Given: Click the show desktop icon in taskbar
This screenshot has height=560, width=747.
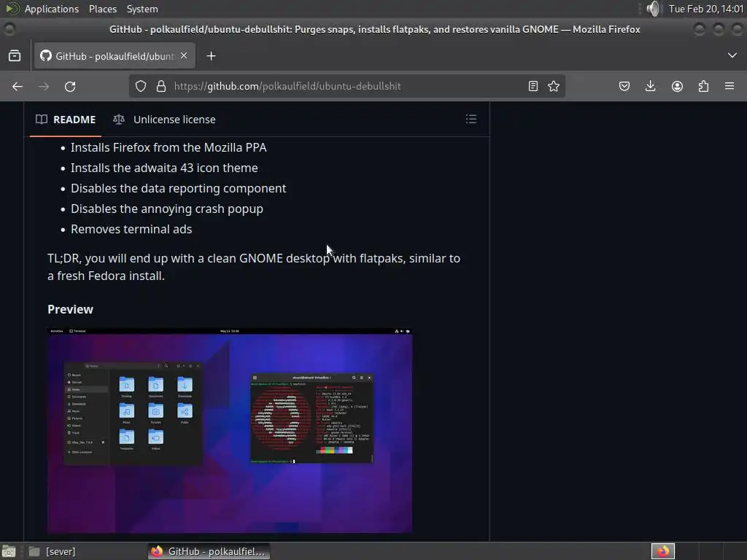Looking at the screenshot, I should point(9,551).
